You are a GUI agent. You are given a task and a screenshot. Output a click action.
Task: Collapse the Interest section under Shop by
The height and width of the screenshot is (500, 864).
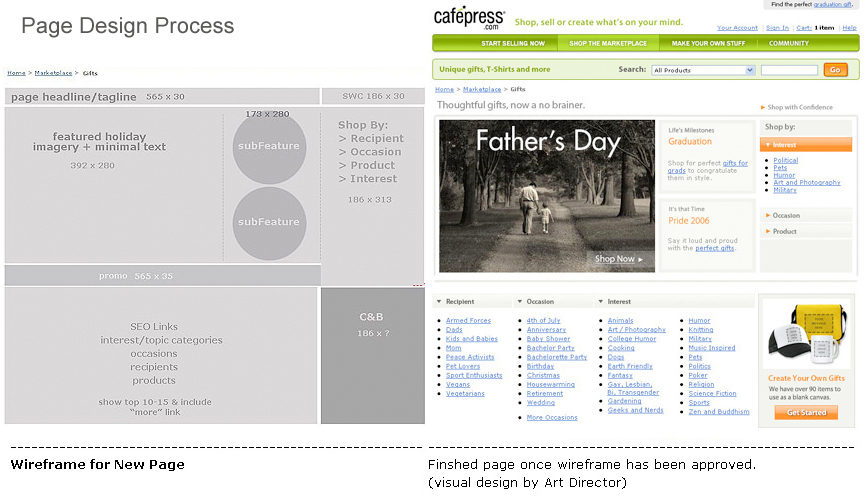785,144
